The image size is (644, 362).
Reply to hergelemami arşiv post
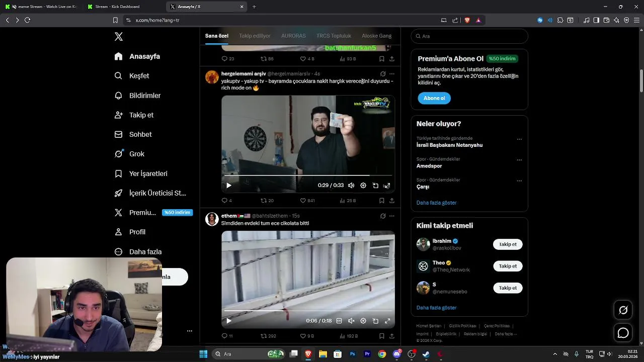(227, 201)
